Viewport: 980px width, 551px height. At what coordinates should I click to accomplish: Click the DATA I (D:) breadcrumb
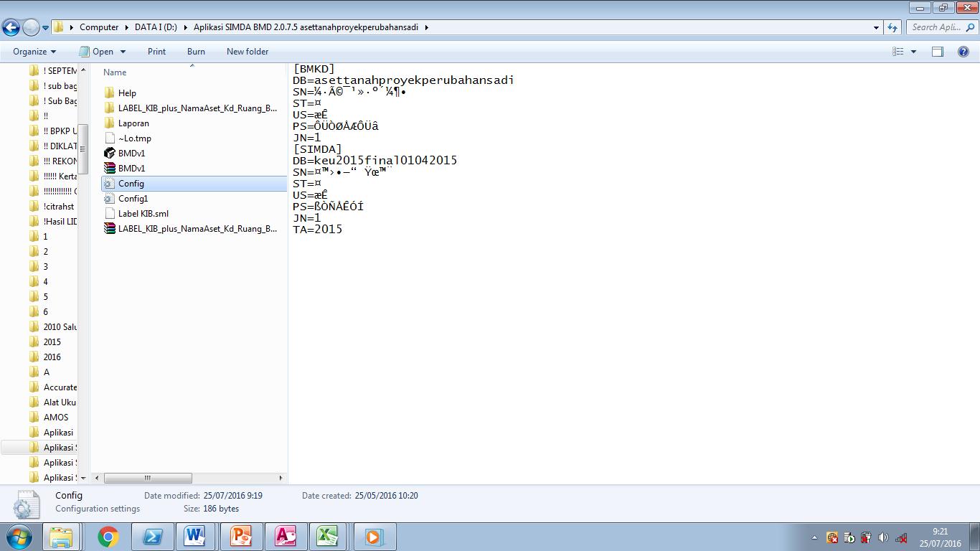coord(156,27)
